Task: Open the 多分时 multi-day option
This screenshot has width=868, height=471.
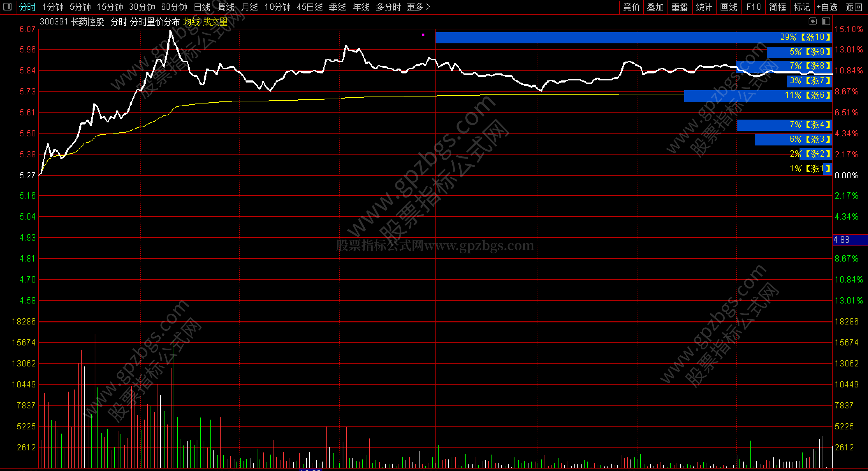Action: click(x=388, y=7)
